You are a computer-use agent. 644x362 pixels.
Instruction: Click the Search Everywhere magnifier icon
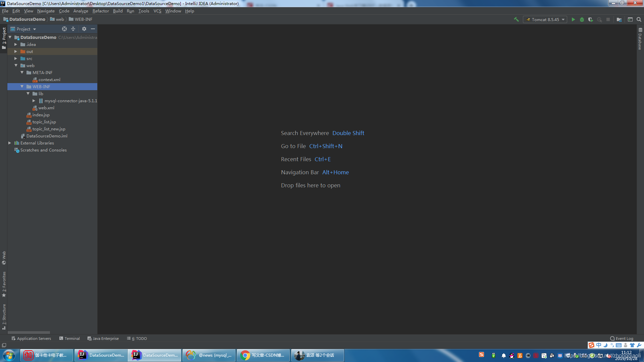[x=639, y=19]
